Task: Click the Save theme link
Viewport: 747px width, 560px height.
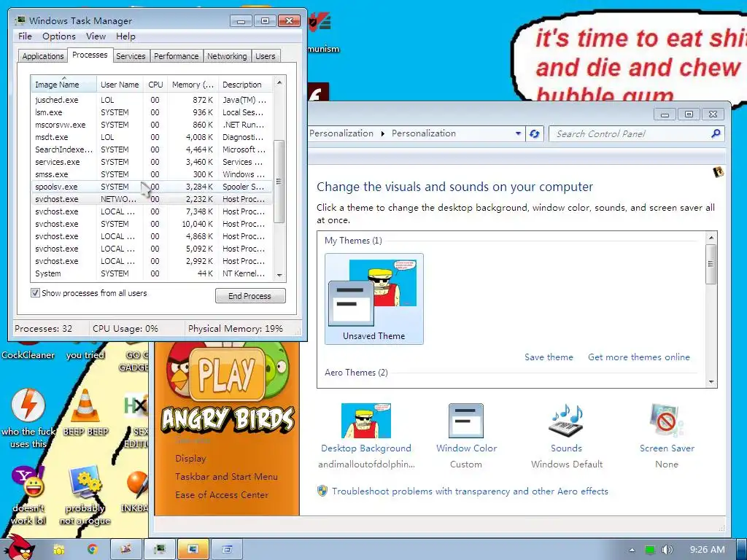Action: click(x=549, y=357)
